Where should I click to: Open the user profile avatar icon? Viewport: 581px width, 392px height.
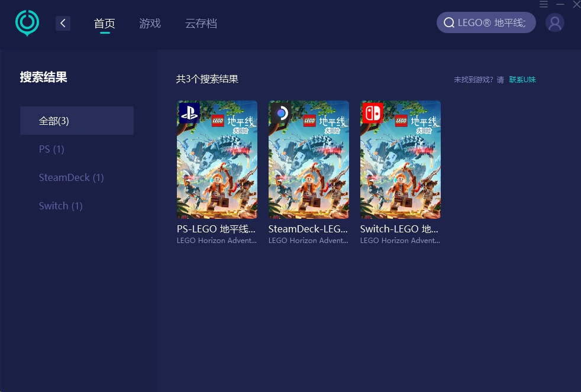click(x=555, y=22)
